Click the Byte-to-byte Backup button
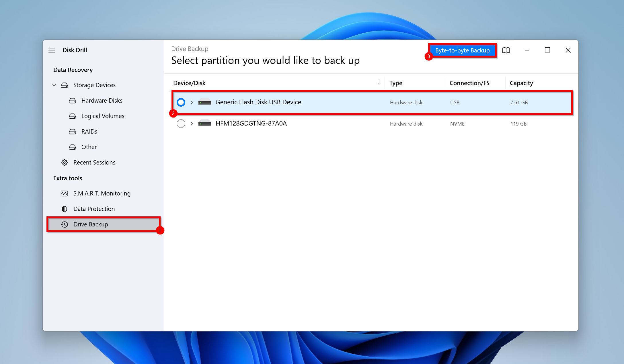624x364 pixels. (x=462, y=50)
